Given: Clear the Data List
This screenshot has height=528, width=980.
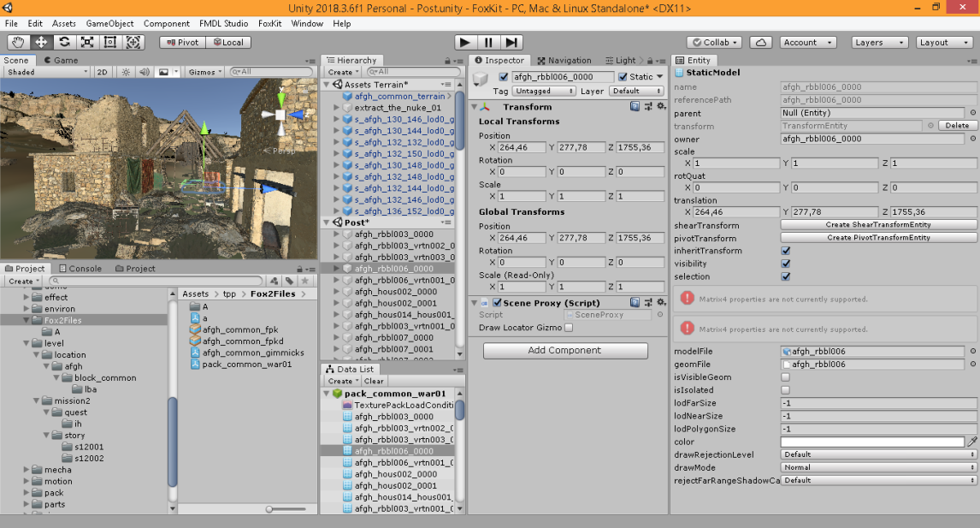Looking at the screenshot, I should pos(374,381).
